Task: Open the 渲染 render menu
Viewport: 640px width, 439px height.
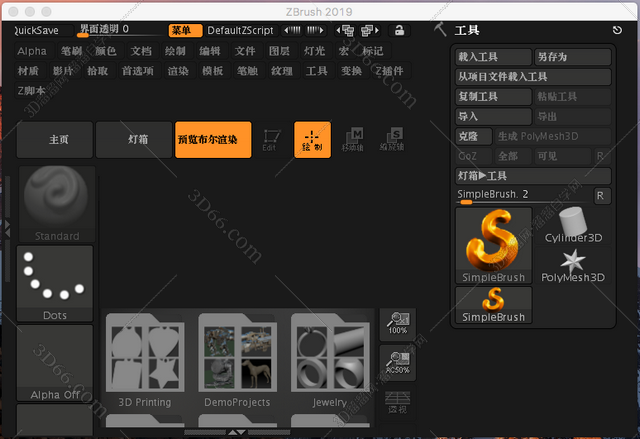Action: [x=178, y=71]
